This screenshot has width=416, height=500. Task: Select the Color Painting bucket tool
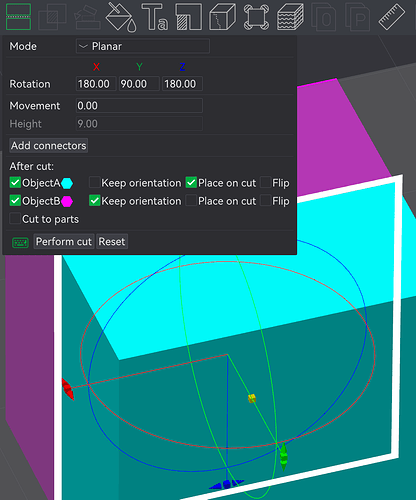point(121,17)
